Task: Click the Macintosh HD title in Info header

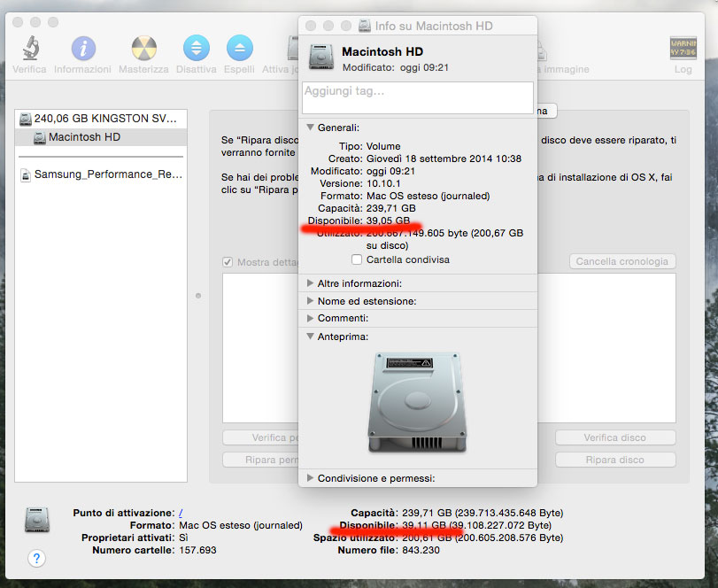Action: 382,51
